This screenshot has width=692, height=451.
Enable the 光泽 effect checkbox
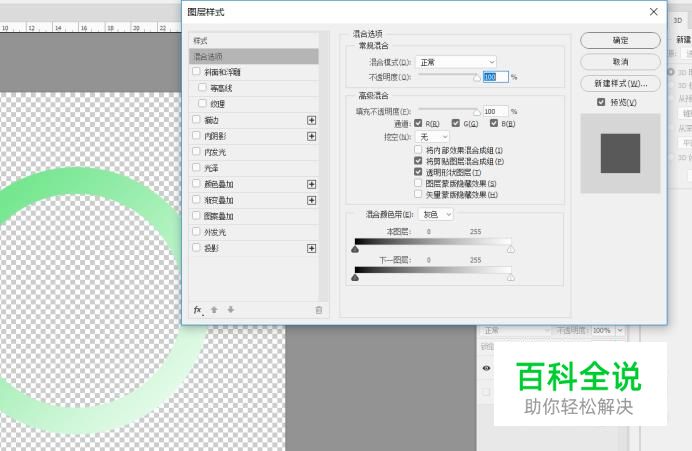pos(196,168)
